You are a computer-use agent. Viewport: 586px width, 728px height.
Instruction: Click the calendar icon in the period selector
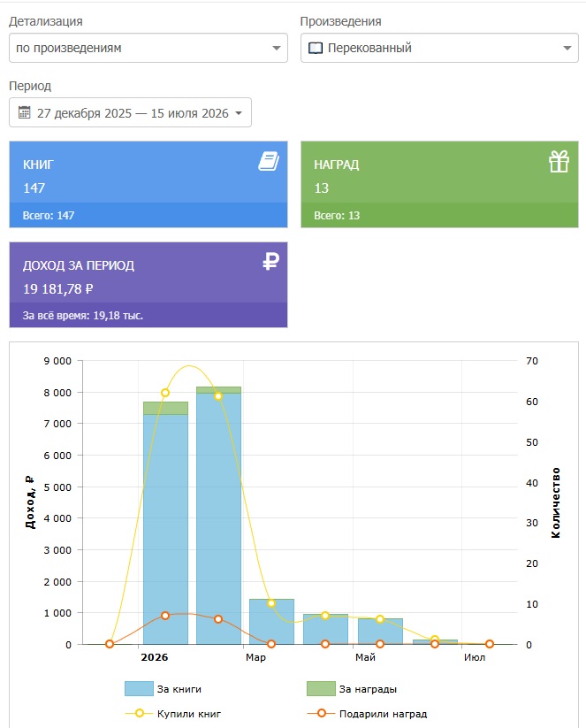point(24,112)
